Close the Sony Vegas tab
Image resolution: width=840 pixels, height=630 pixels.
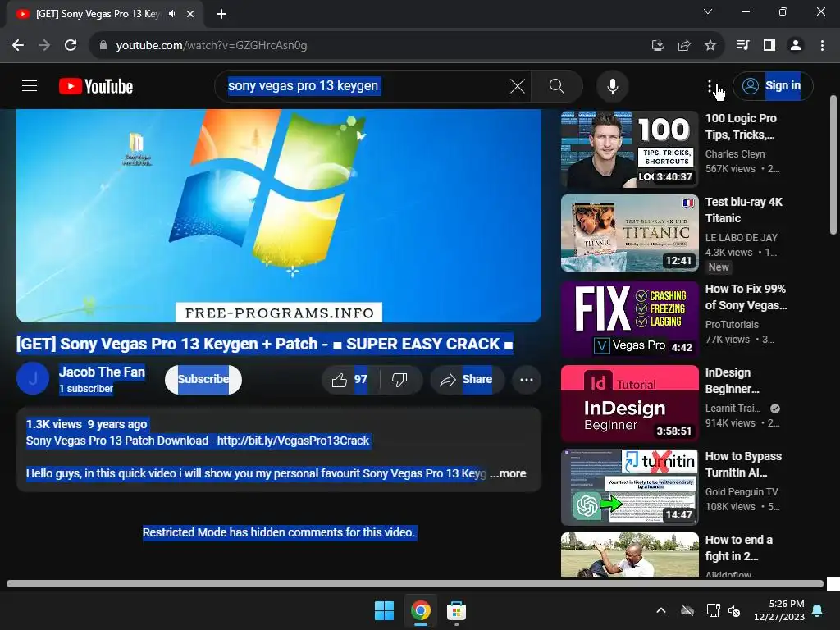[190, 14]
